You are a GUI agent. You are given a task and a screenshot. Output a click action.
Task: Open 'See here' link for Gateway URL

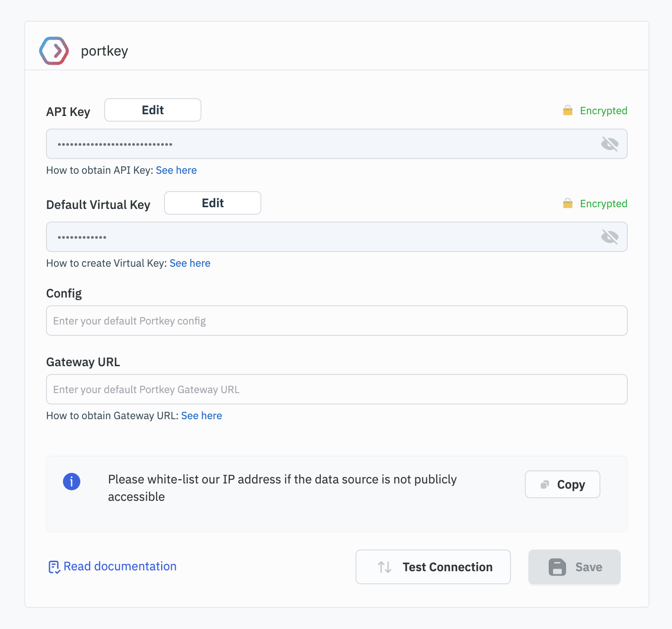tap(201, 416)
